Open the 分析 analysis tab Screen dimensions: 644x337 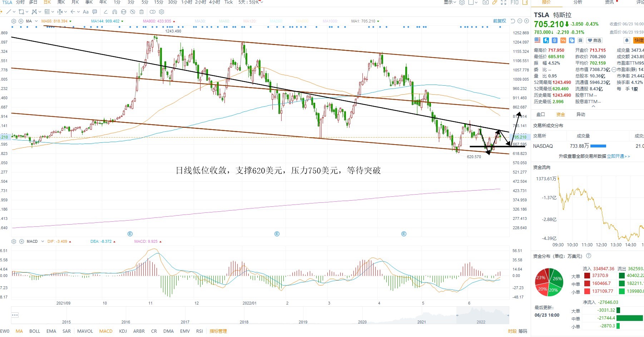click(x=578, y=2)
